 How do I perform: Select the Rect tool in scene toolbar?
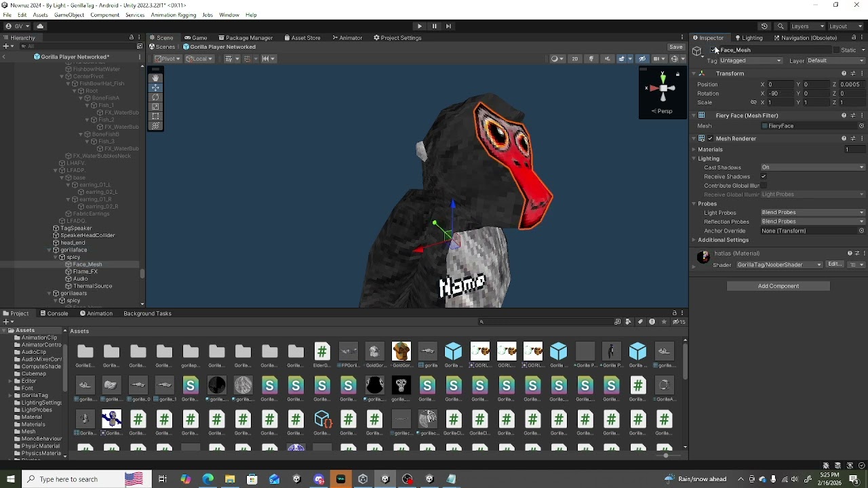pos(155,116)
